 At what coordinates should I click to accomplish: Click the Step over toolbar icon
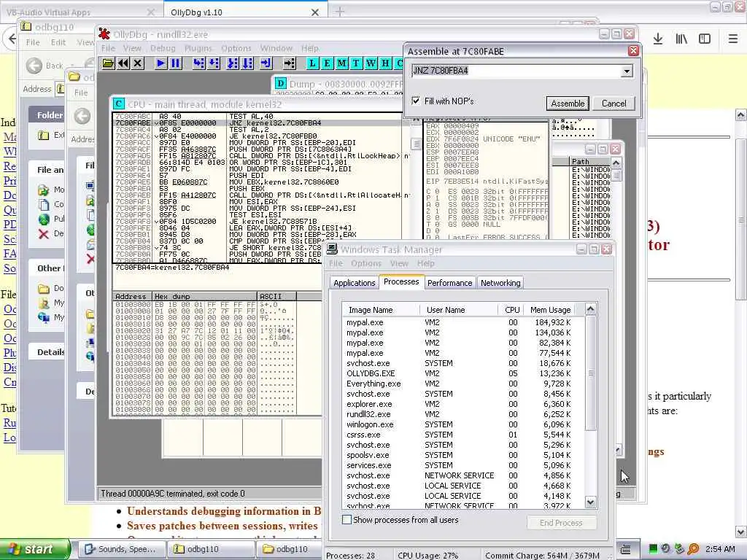(x=214, y=63)
